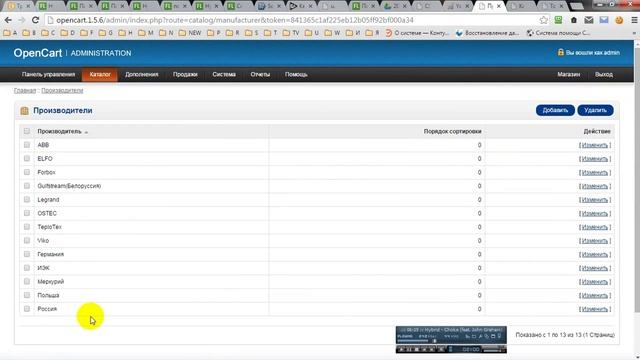Open the Помощь menu

296,74
